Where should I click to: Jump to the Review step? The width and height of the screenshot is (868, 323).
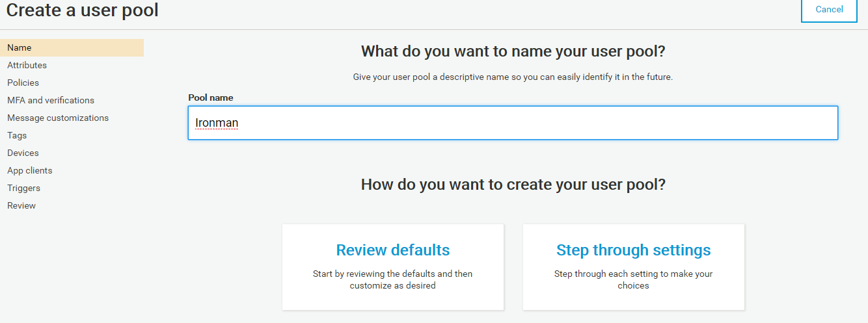coord(21,206)
